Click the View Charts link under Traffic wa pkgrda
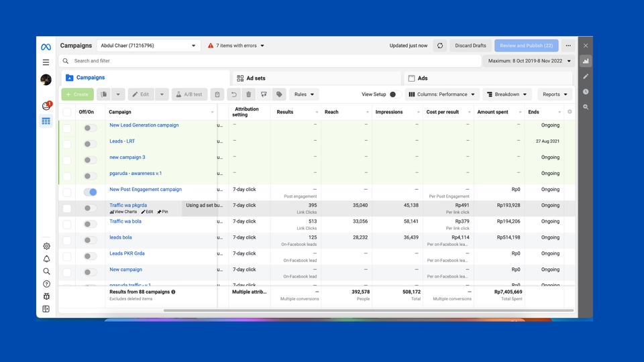The image size is (644, 362). 123,212
